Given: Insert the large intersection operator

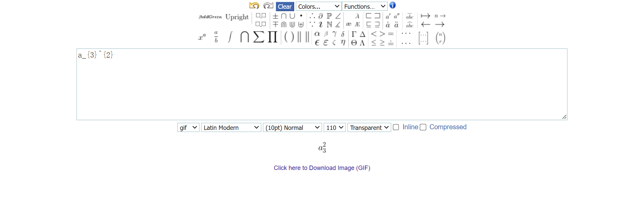Looking at the screenshot, I should coord(244,37).
